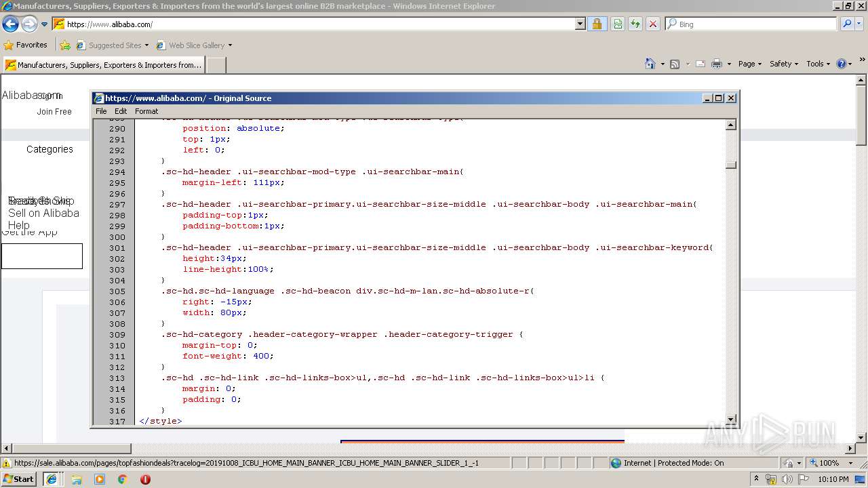The width and height of the screenshot is (868, 488).
Task: Open a new blank tab
Action: pyautogui.click(x=216, y=65)
